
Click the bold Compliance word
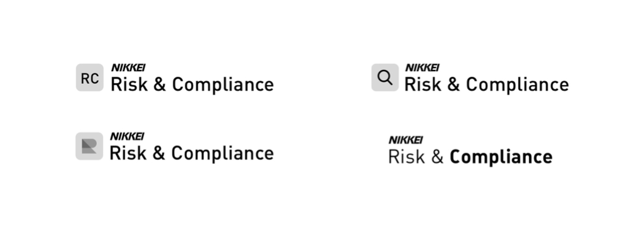pos(501,157)
